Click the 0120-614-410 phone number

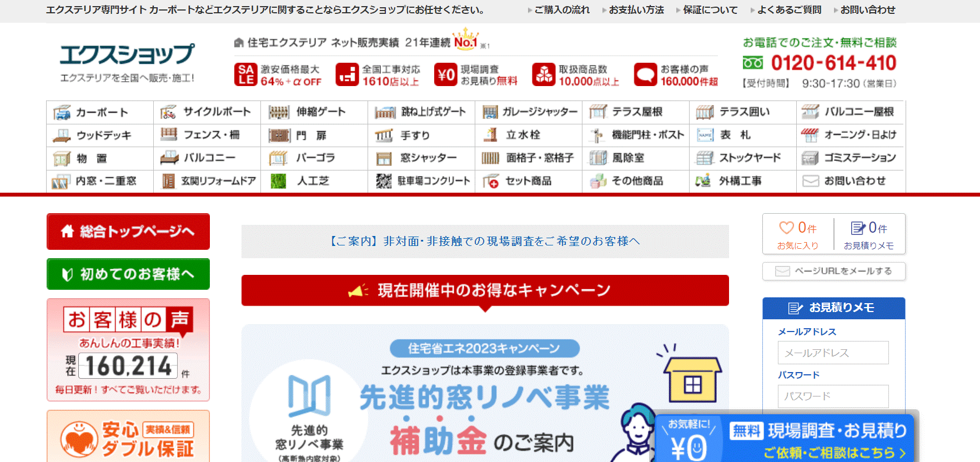(833, 63)
